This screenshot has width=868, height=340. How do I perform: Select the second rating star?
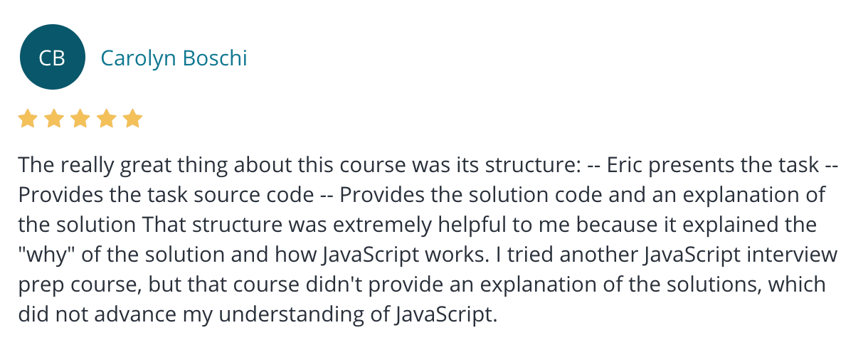(x=54, y=118)
